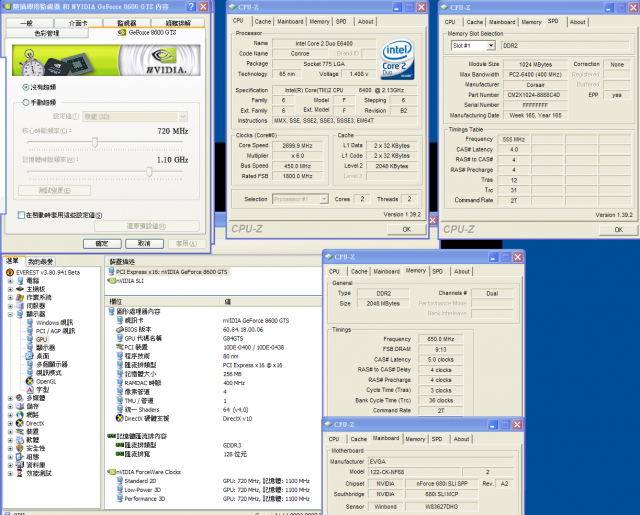
Task: Click the nVIDIA ForceWare Clocks icon
Action: tap(111, 472)
